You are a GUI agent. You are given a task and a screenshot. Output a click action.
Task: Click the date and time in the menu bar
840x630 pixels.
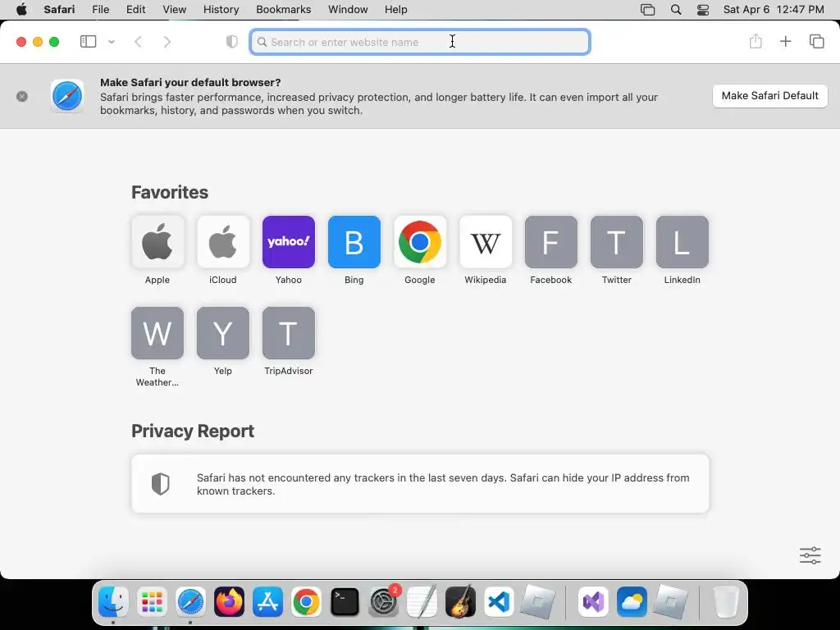[774, 9]
